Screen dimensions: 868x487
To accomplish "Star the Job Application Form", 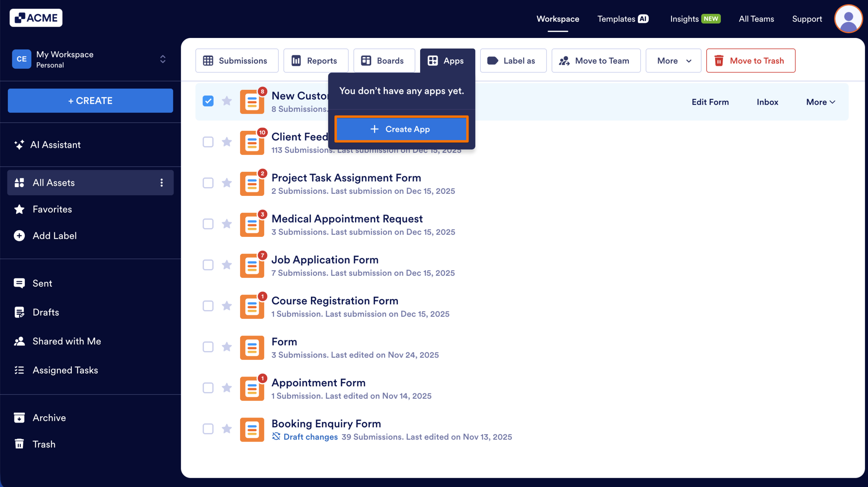I will coord(226,265).
